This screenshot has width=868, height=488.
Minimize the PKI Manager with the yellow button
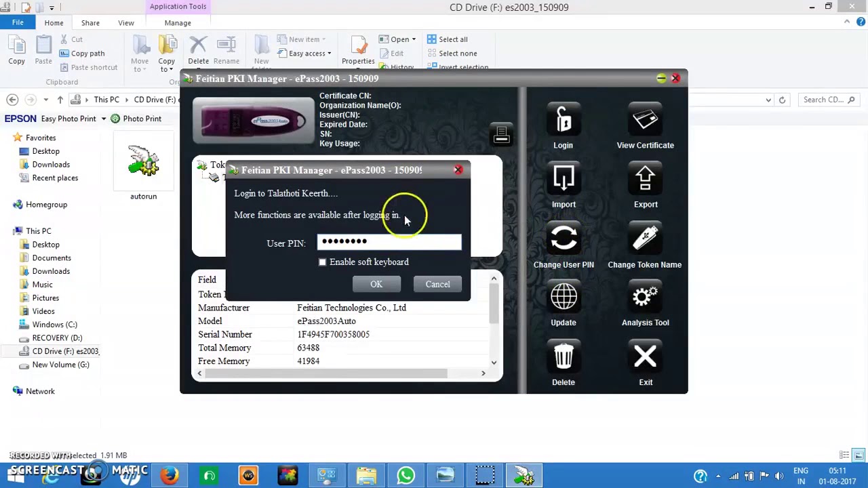[661, 79]
